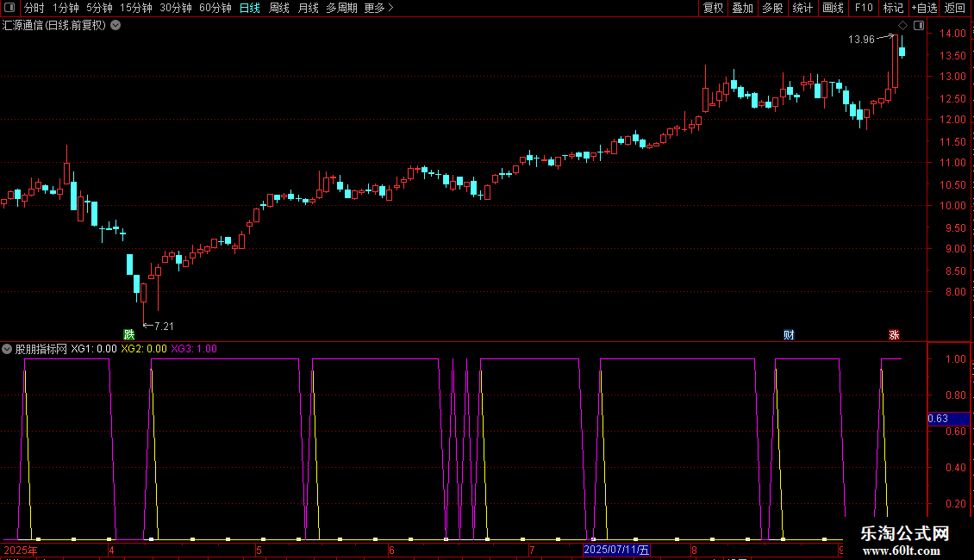Viewport: 974px width, 560px height.
Task: Click the red 涨 marker icon
Action: pos(894,334)
